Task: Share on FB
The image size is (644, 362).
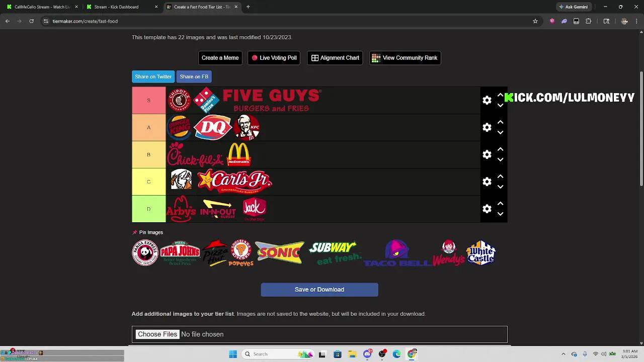Action: pos(194,76)
